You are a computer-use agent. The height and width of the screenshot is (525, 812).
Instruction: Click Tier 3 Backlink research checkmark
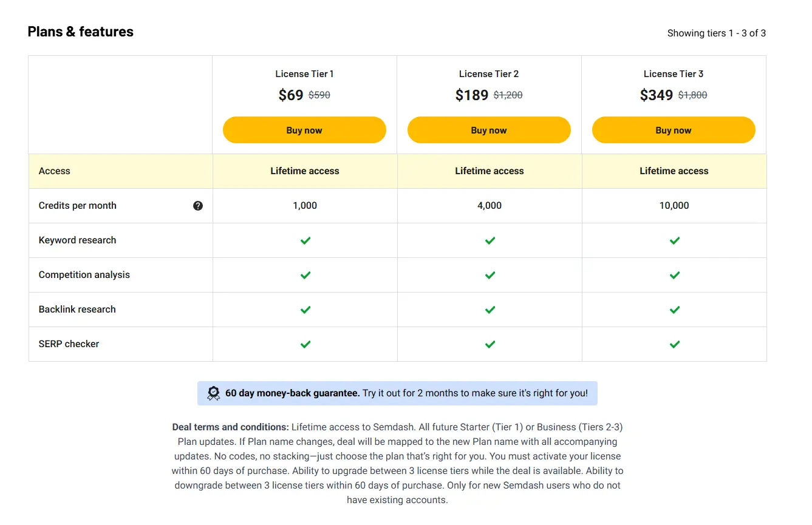coord(675,310)
